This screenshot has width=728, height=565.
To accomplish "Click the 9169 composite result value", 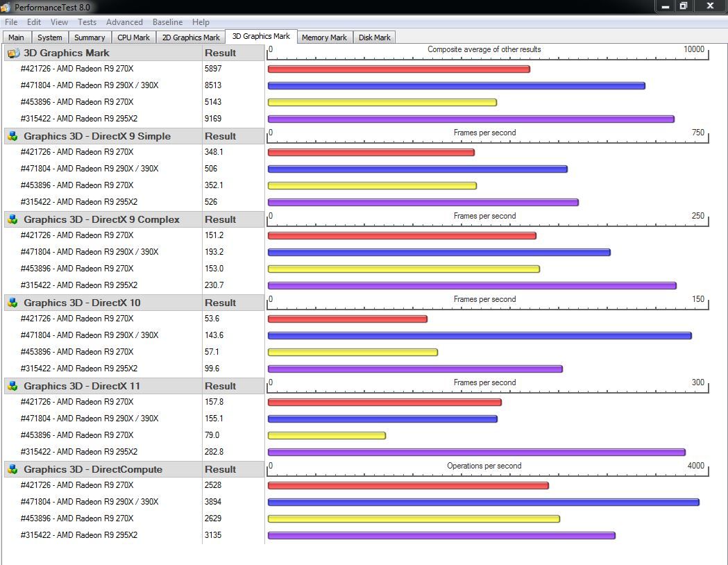I will pos(213,119).
